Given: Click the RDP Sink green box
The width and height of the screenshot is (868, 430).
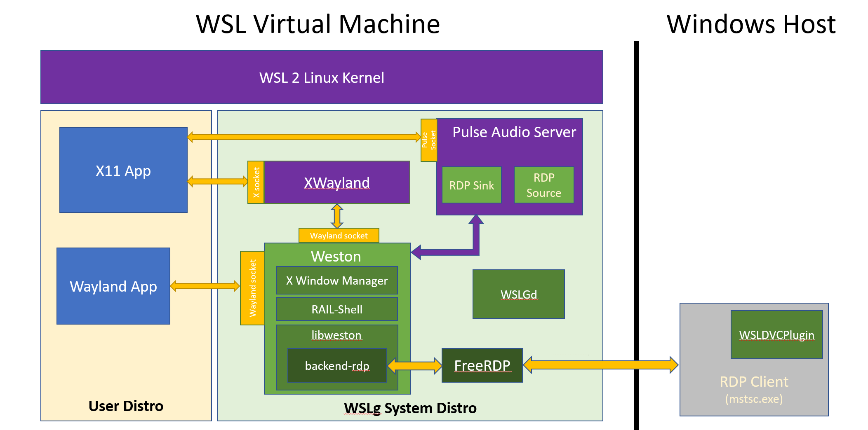Looking at the screenshot, I should (x=471, y=185).
